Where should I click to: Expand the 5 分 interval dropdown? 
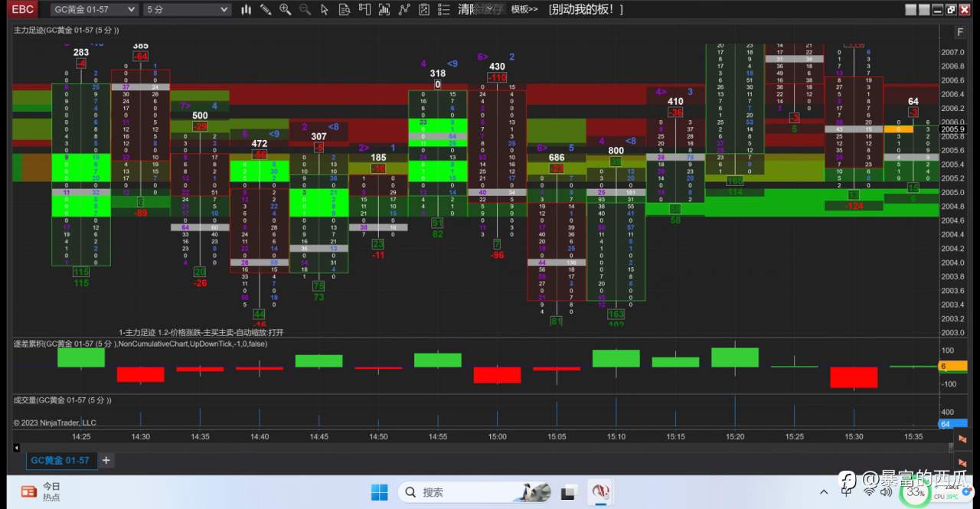pyautogui.click(x=187, y=9)
